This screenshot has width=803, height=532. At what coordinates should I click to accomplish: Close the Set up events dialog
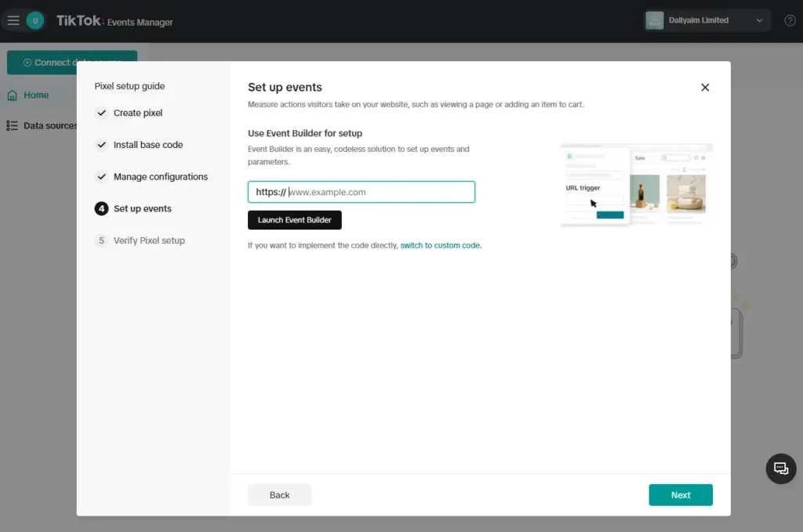[705, 88]
